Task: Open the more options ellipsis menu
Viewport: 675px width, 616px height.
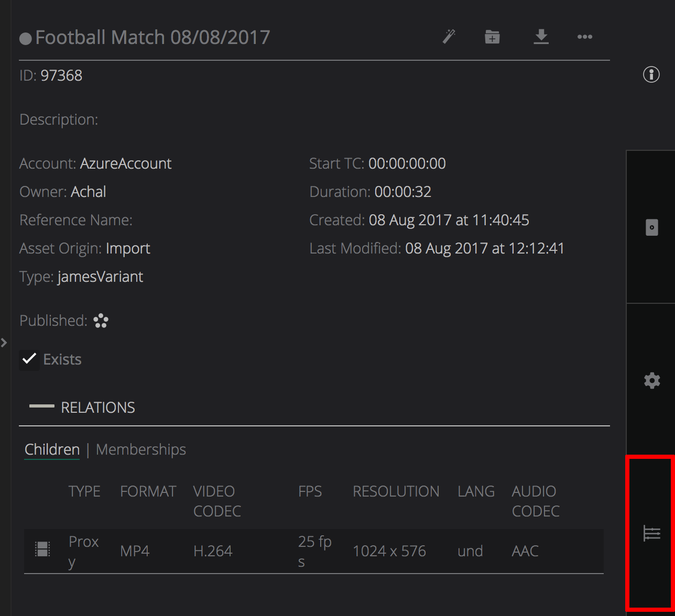Action: pos(584,37)
